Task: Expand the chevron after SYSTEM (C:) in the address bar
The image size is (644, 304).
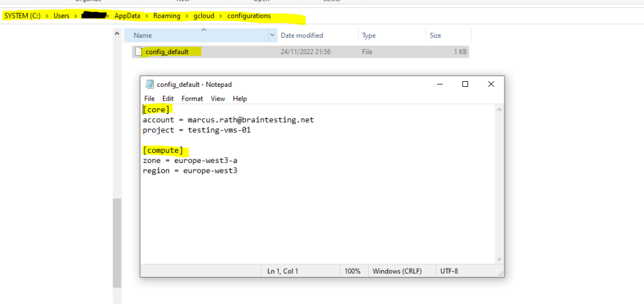Action: point(47,16)
